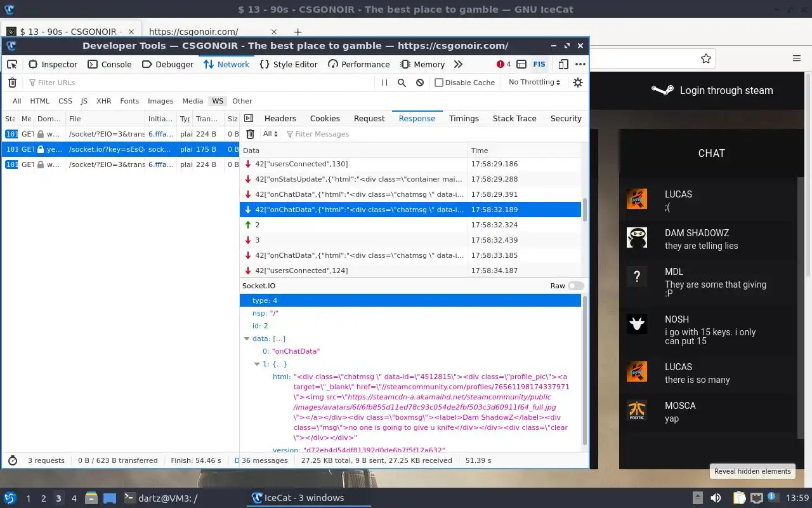Activate the element picker tool

12,64
